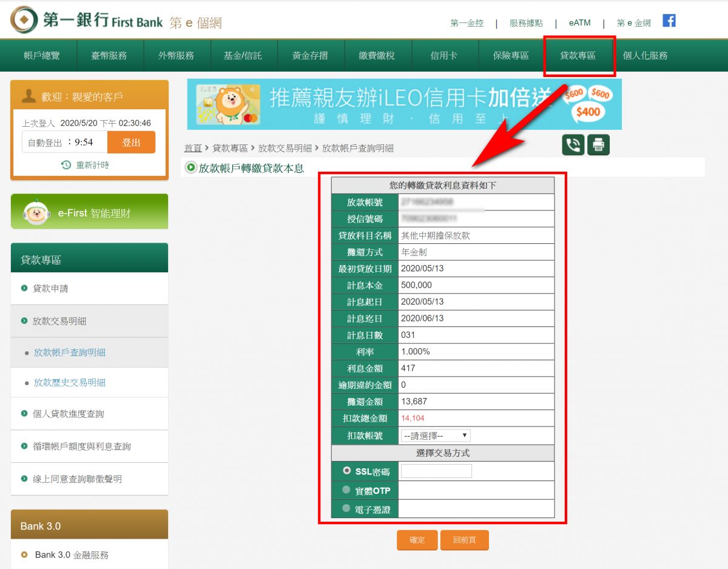Screen dimensions: 728x569
Task: Select the 實體OTP radio option
Action: pos(346,490)
